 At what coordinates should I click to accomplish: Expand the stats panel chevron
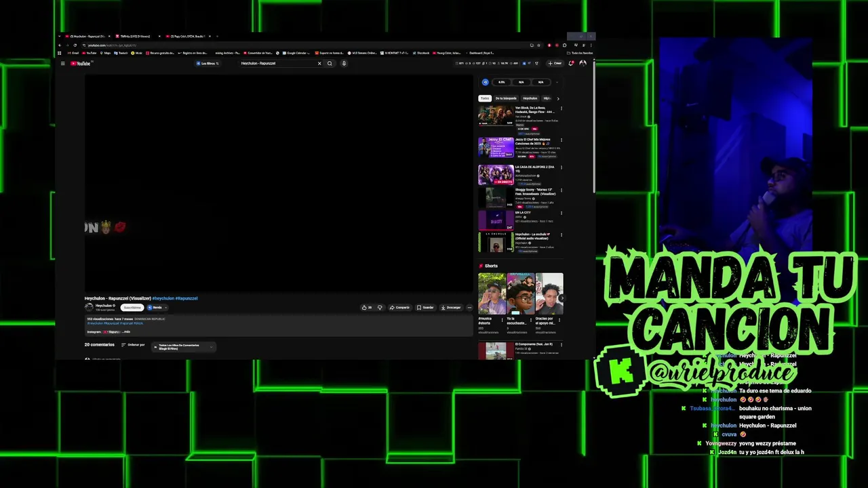tap(557, 82)
